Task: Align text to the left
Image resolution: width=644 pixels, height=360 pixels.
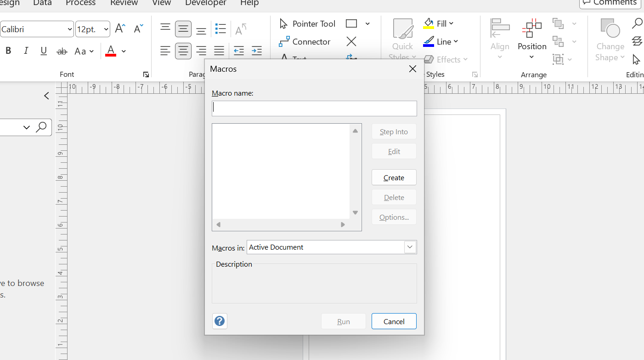Action: (165, 51)
